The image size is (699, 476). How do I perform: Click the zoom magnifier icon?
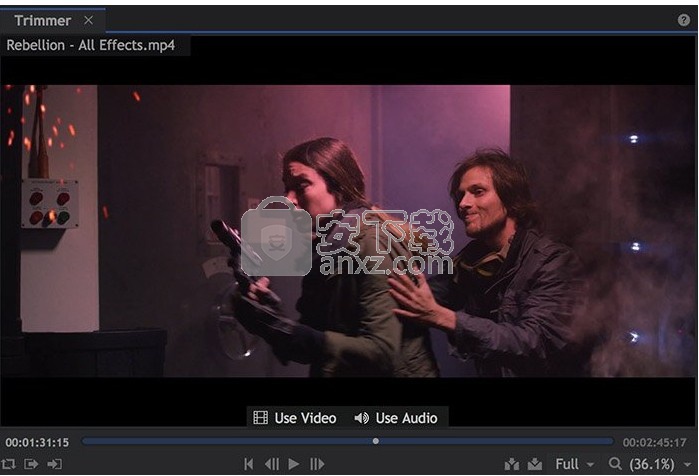click(615, 464)
